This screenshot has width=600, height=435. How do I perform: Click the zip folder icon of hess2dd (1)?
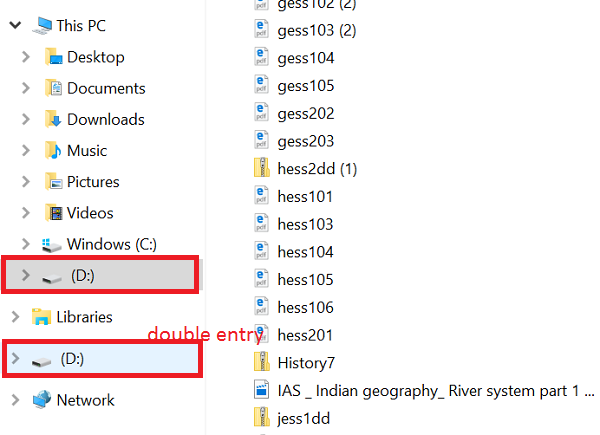pyautogui.click(x=262, y=168)
